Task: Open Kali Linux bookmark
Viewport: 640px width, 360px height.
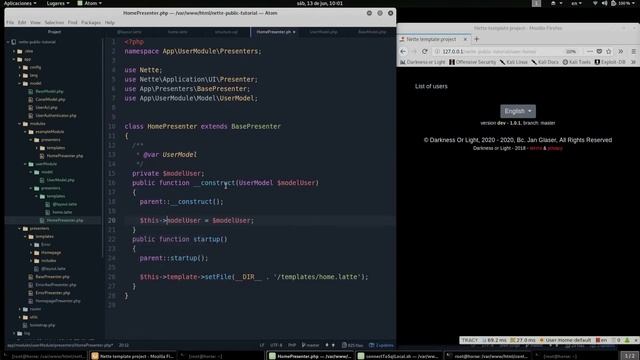Action: point(513,62)
